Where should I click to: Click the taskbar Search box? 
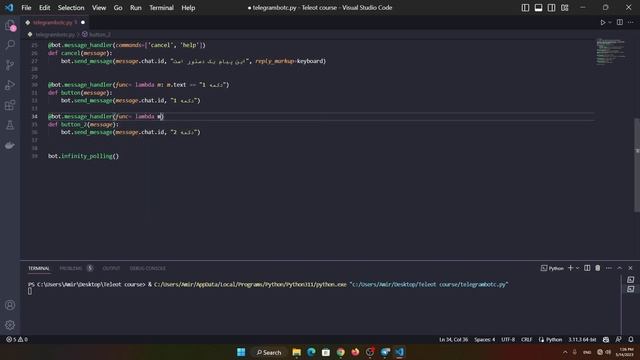point(269,352)
